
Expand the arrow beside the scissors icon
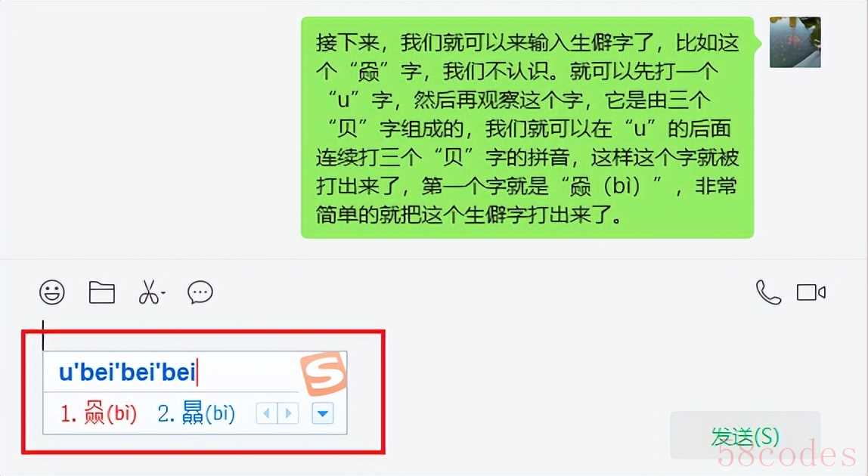163,292
